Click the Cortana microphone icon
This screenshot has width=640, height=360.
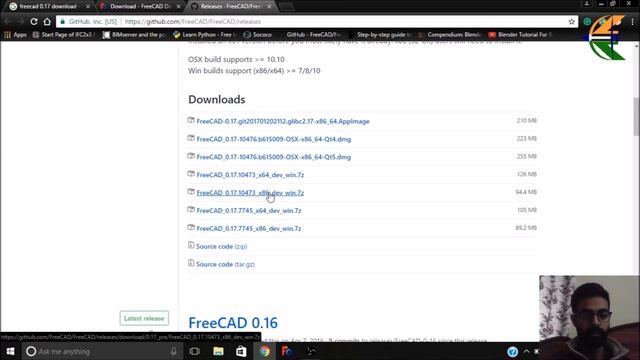tap(174, 351)
